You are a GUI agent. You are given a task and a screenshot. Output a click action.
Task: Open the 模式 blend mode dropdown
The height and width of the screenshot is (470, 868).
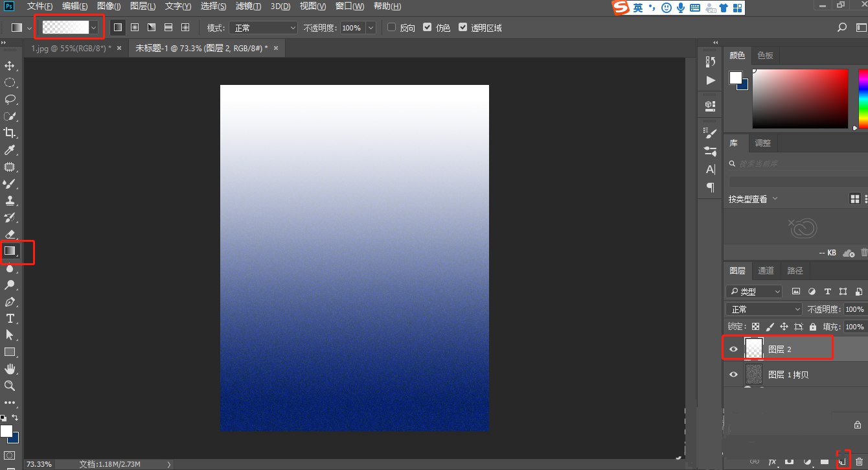click(x=262, y=27)
